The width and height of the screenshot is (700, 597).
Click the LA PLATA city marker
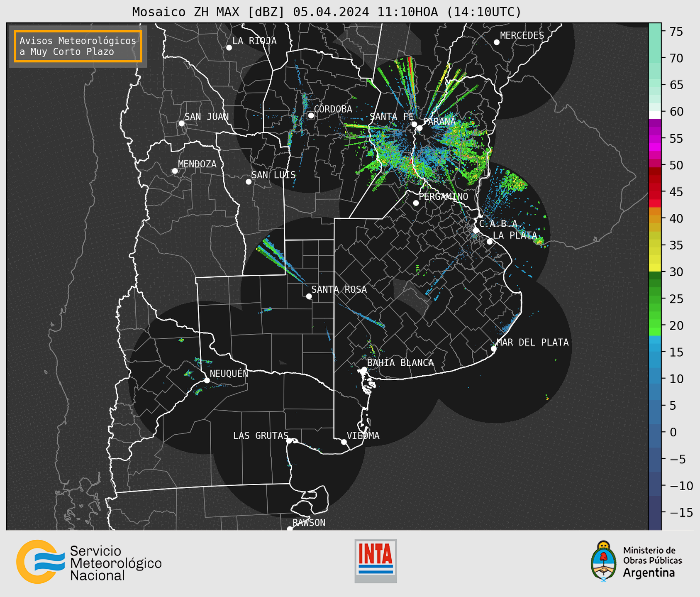(x=490, y=242)
